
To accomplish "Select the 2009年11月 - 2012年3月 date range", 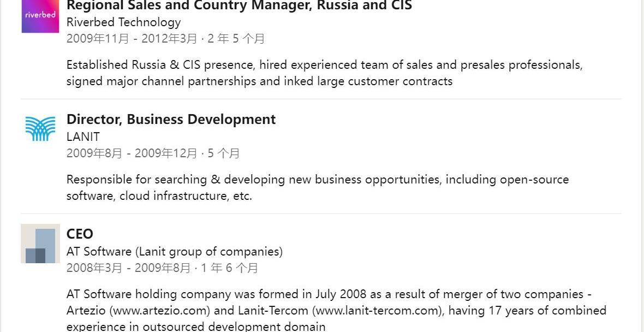I will (132, 39).
